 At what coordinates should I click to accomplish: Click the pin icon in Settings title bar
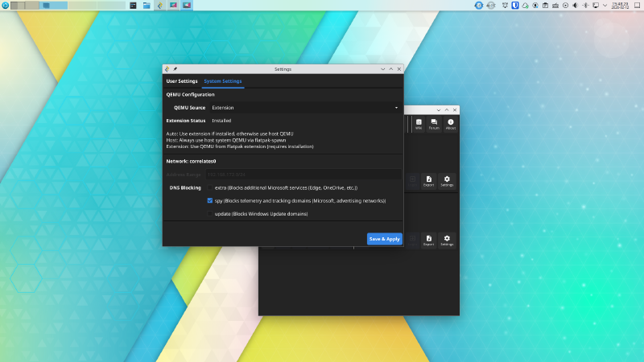pyautogui.click(x=175, y=69)
